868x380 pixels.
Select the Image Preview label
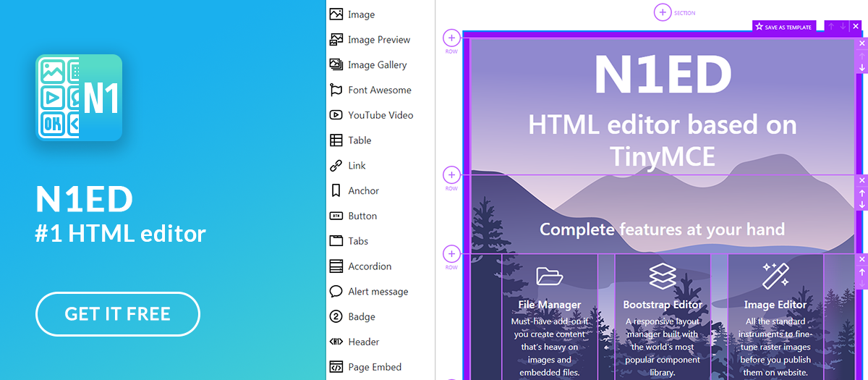[379, 40]
